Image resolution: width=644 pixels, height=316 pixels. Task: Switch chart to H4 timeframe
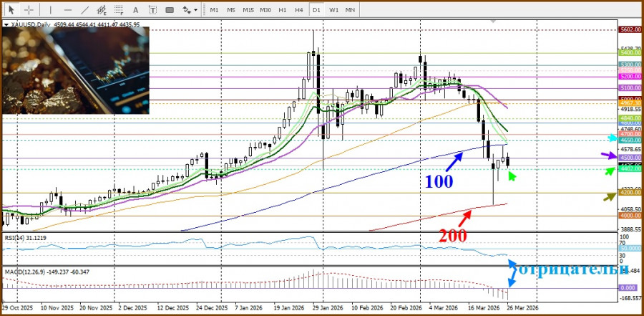coord(299,10)
